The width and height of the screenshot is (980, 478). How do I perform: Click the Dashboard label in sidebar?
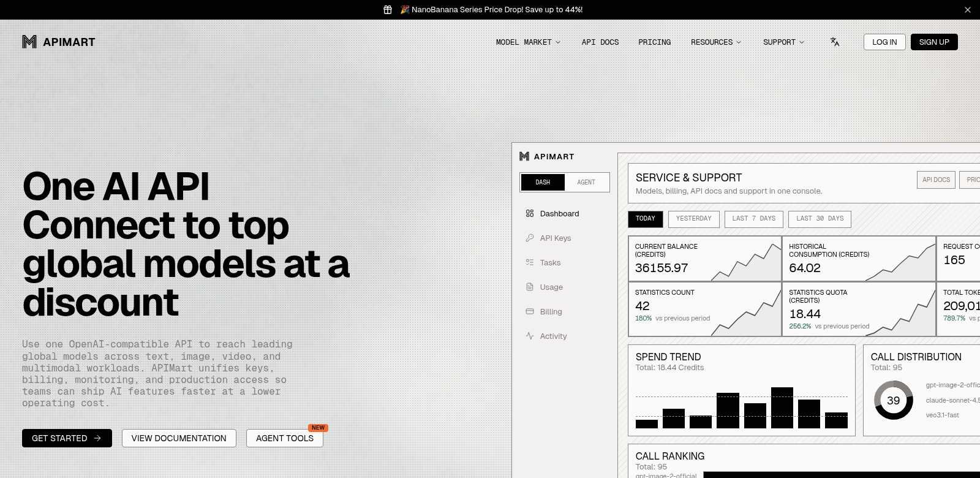pyautogui.click(x=560, y=213)
